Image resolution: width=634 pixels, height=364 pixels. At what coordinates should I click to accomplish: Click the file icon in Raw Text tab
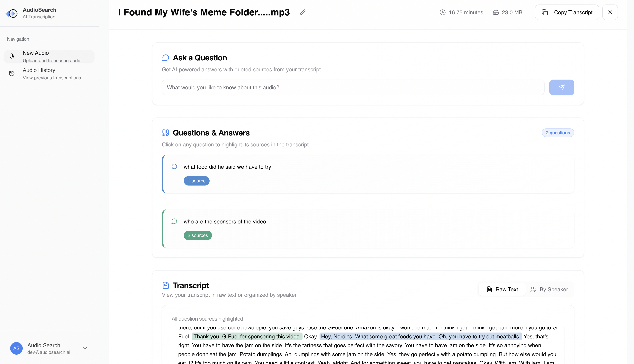click(489, 289)
